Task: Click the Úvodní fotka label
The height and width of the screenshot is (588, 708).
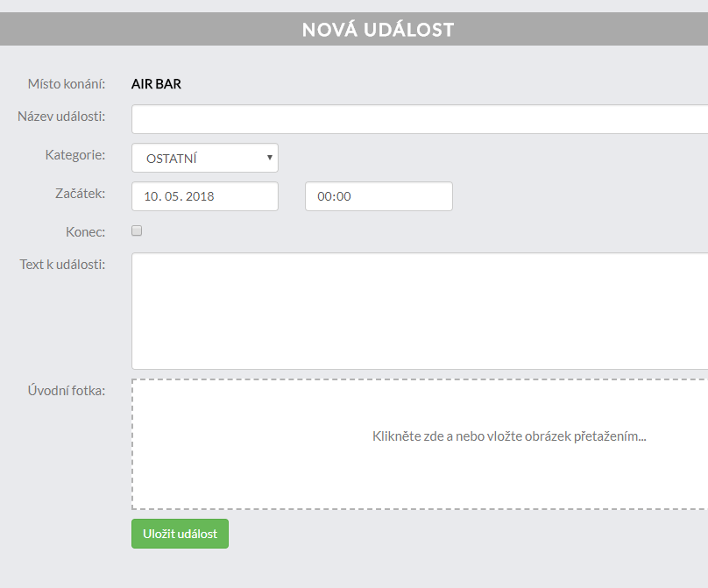Action: (67, 390)
